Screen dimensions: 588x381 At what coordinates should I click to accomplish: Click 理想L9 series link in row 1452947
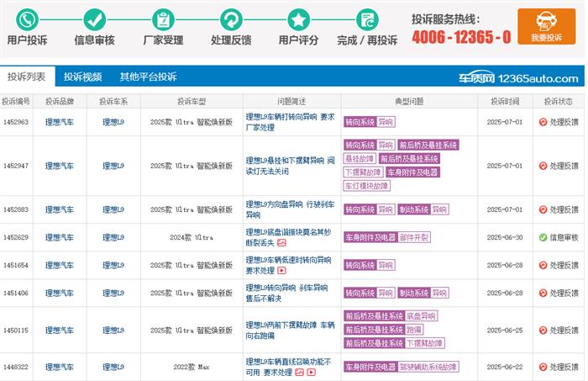click(x=113, y=166)
